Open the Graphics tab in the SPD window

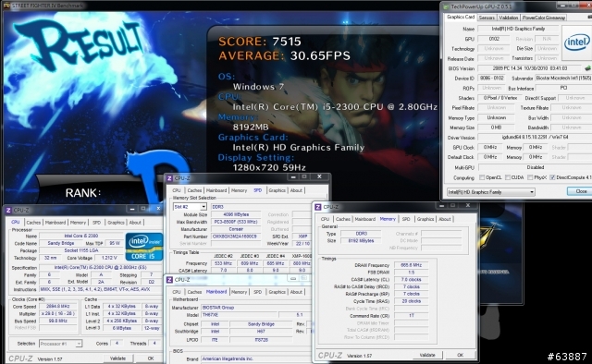point(277,190)
